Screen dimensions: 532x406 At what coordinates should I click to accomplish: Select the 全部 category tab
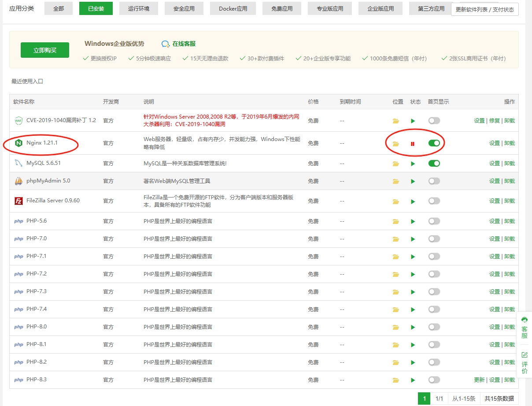(x=59, y=8)
